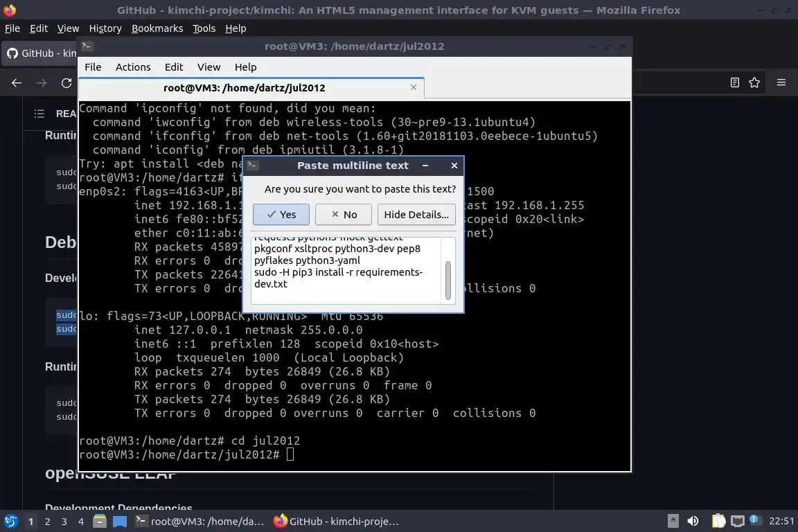Open the terminal File menu
Viewport: 798px width, 532px height.
pyautogui.click(x=93, y=67)
